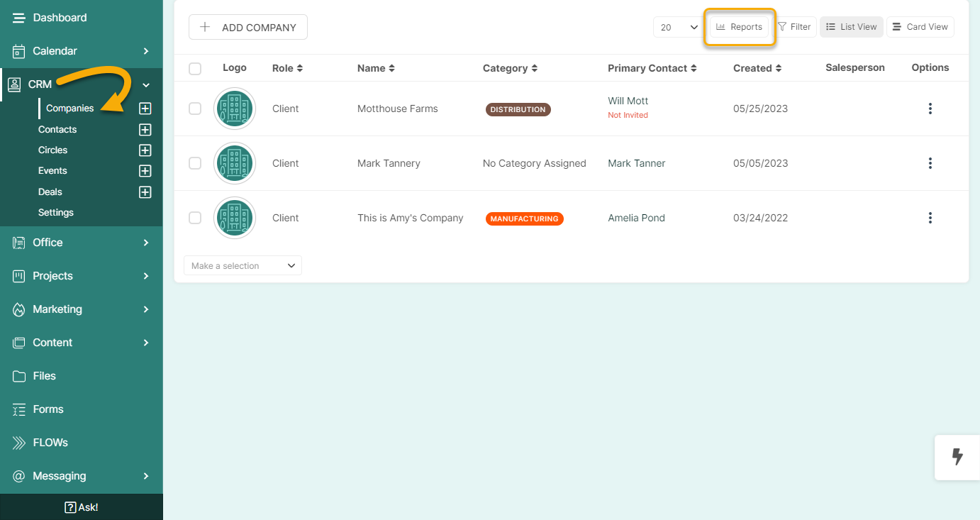Click the DISTRIBUTION category badge
Image resolution: width=980 pixels, height=520 pixels.
pos(518,109)
